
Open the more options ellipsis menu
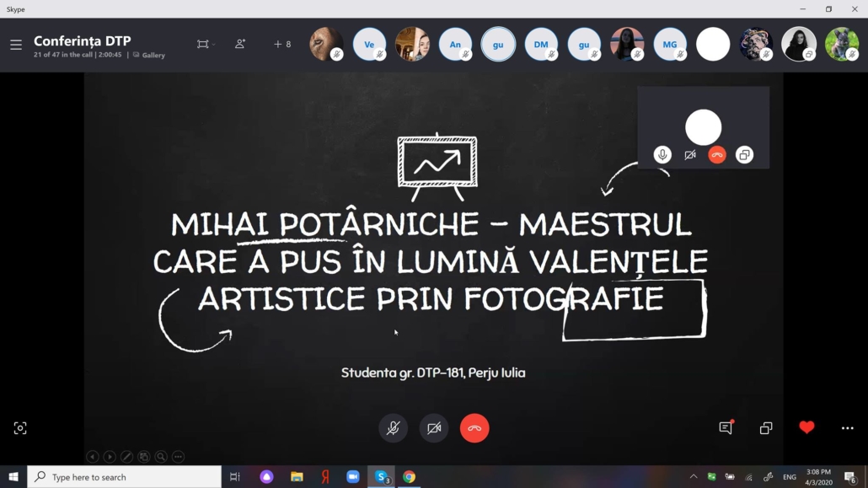(x=847, y=428)
